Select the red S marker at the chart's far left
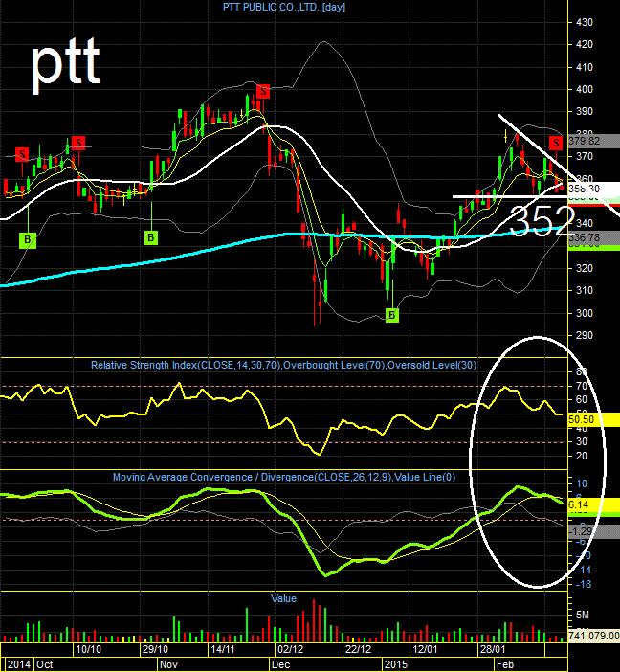This screenshot has width=620, height=672. 22,154
